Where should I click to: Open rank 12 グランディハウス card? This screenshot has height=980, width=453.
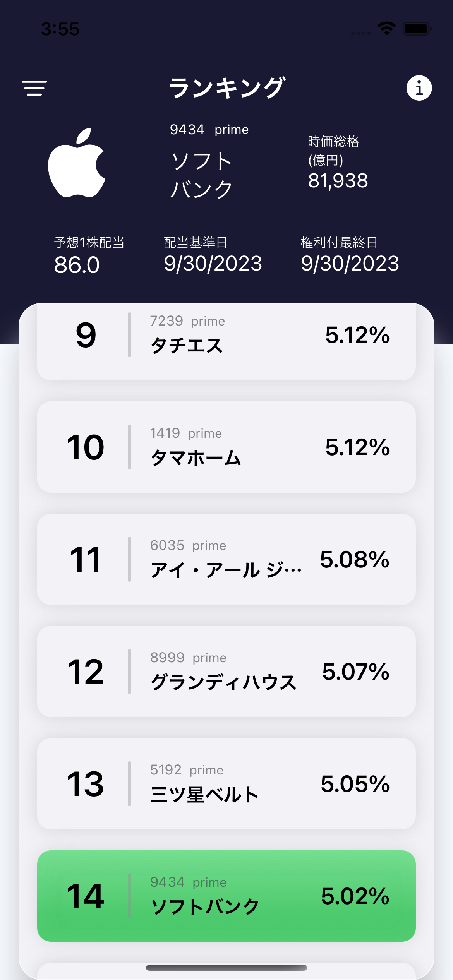226,672
